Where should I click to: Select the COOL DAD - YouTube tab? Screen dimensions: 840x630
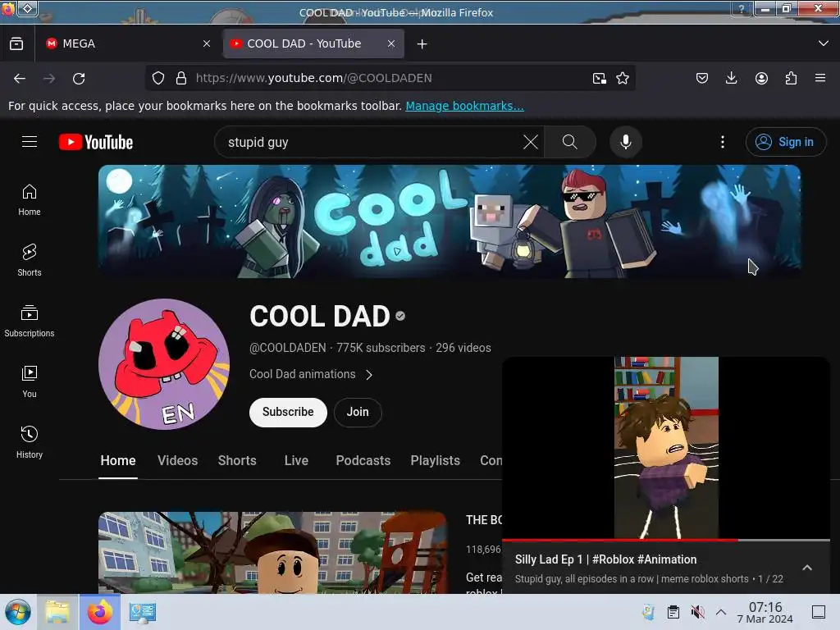point(313,44)
